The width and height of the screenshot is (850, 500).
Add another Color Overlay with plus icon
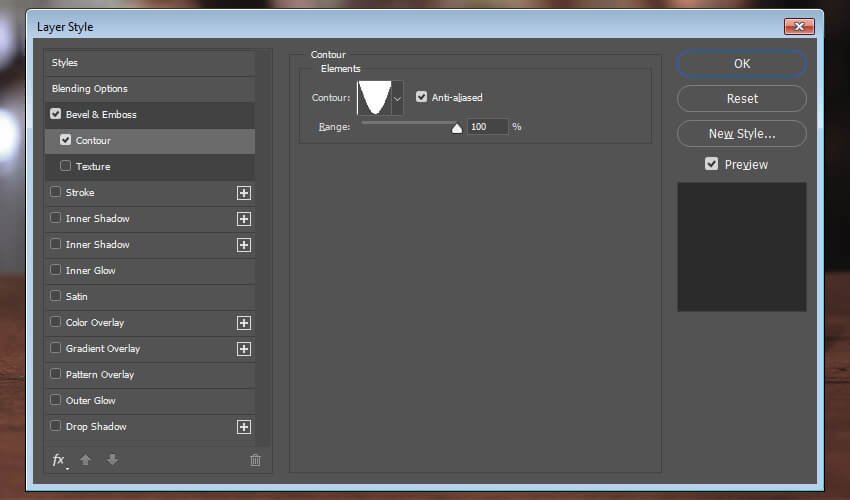pos(244,323)
